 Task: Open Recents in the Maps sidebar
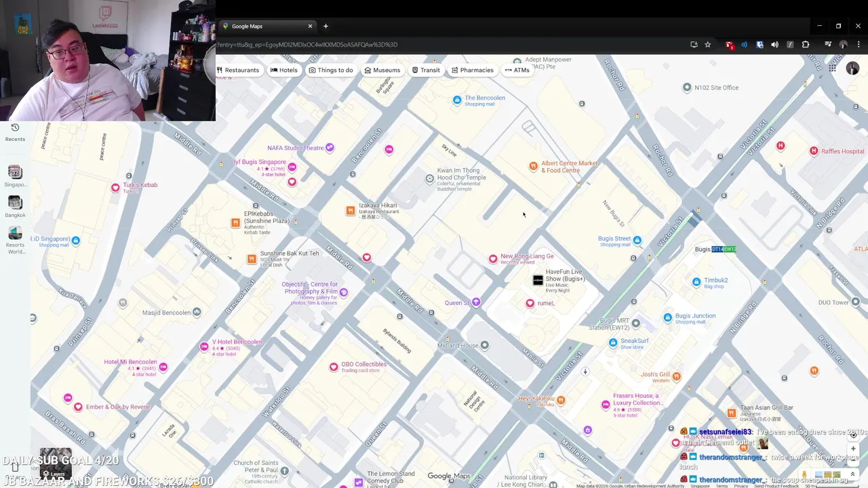coord(15,132)
